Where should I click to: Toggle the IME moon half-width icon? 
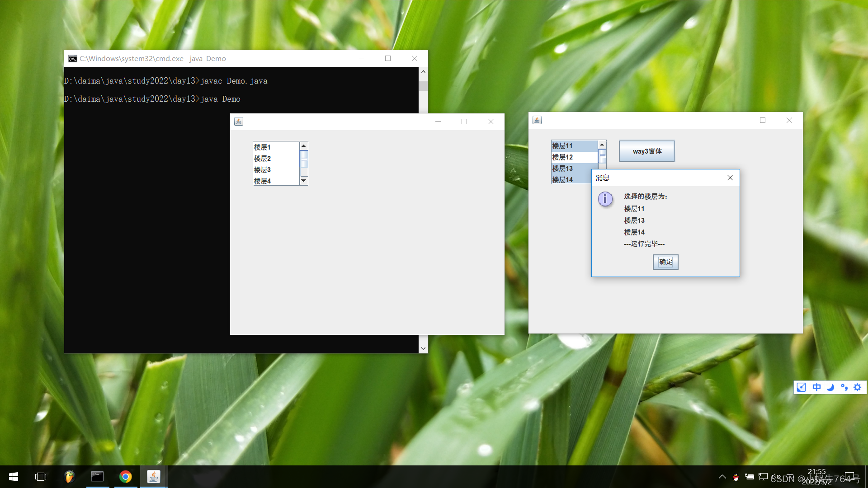point(830,387)
